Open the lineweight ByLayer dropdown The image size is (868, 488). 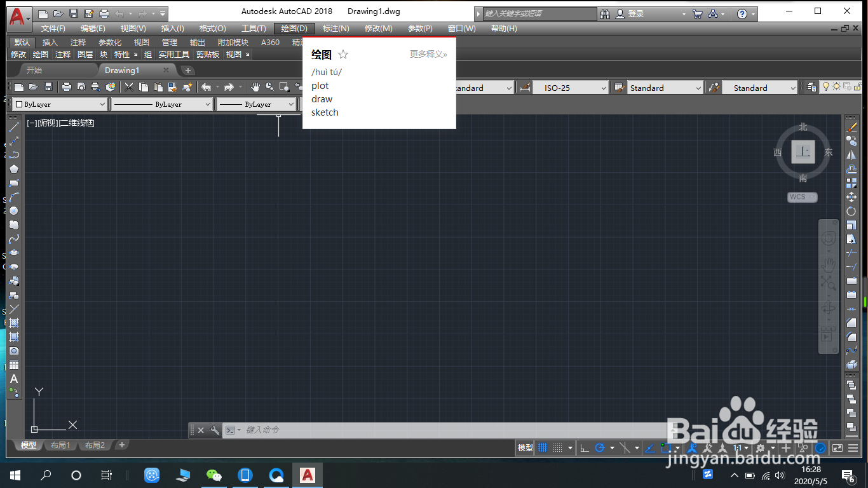point(257,104)
